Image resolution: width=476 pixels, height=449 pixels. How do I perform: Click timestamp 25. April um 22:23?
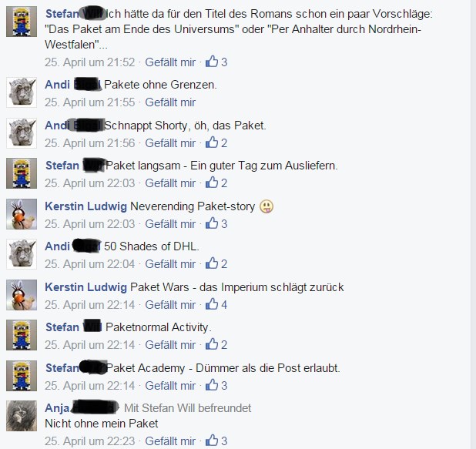point(89,441)
